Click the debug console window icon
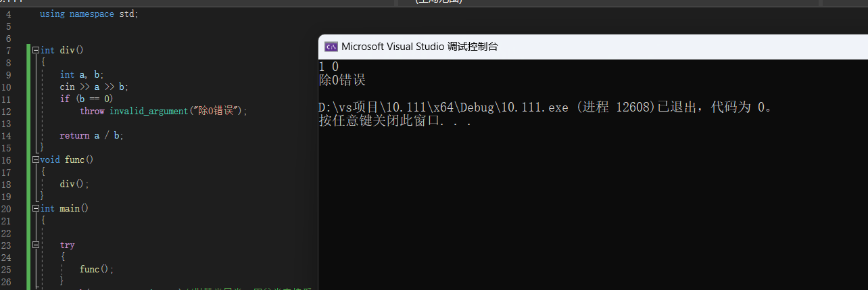Screen dimensions: 868x290 click(331, 47)
